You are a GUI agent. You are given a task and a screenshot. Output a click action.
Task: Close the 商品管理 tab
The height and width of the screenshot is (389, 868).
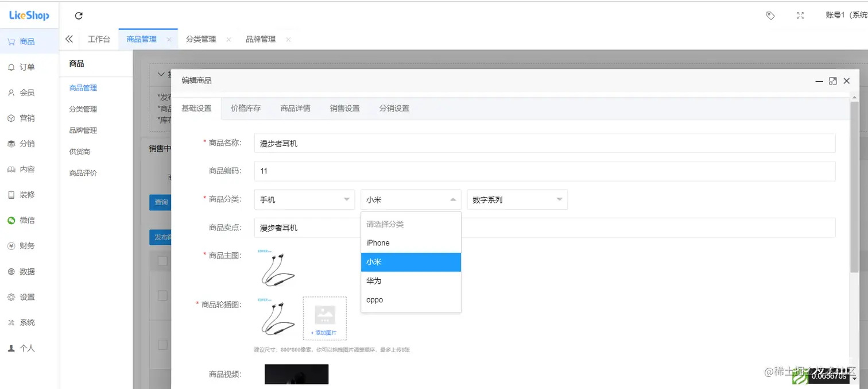(169, 40)
